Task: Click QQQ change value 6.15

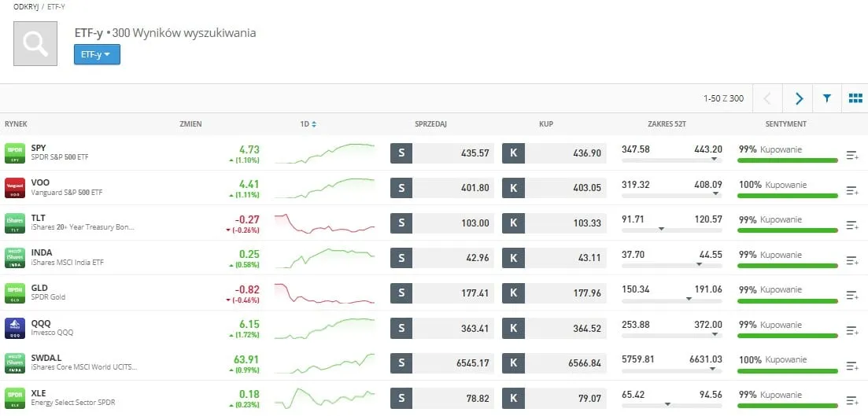Action: (249, 324)
